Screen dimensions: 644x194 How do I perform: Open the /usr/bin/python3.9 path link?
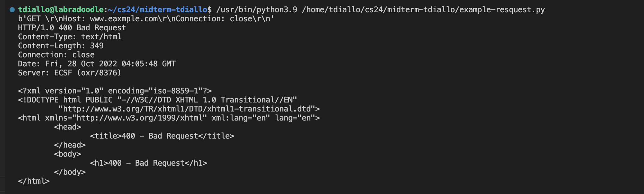[x=256, y=10]
